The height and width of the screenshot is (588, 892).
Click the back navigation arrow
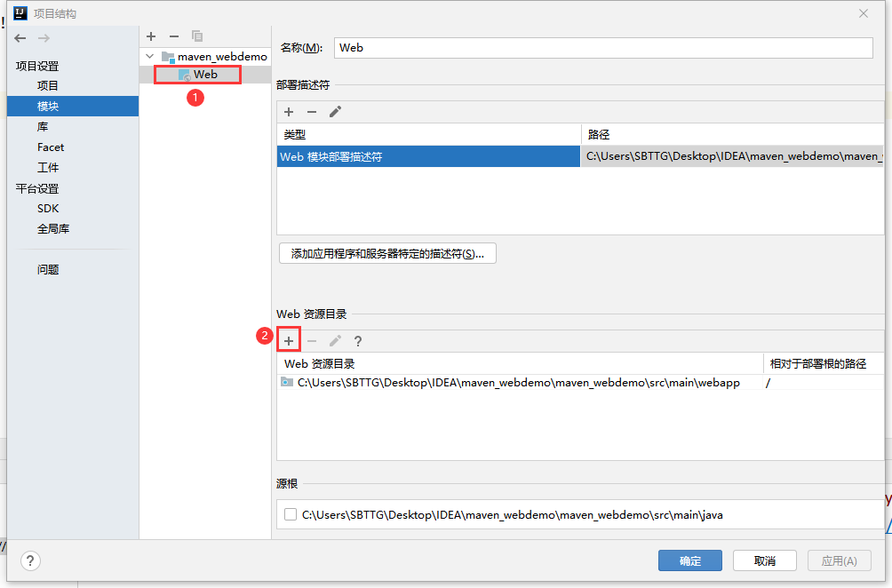pos(20,38)
